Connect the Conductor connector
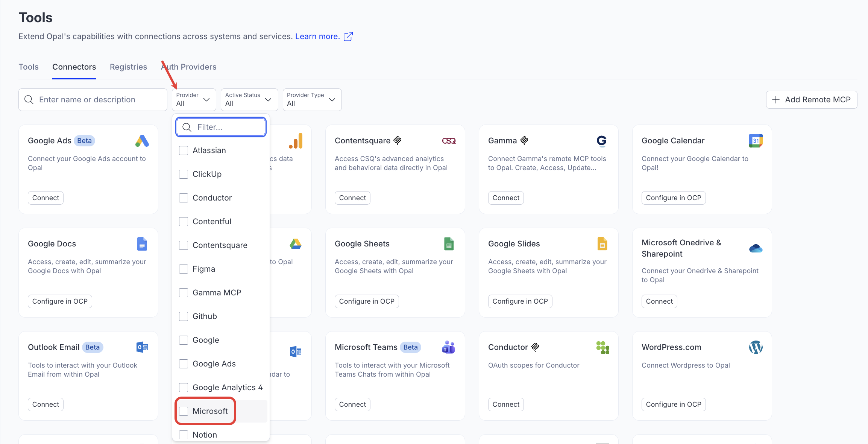 [506, 404]
